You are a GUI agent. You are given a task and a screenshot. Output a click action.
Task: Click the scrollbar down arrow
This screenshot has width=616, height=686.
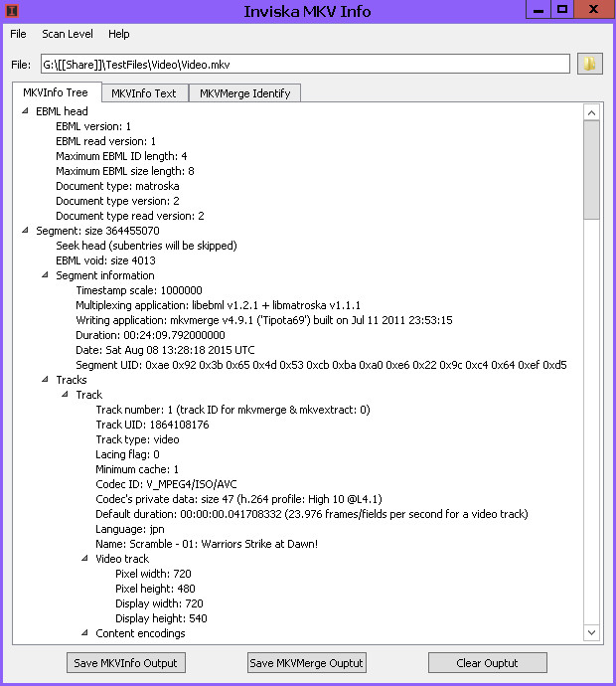(x=591, y=632)
